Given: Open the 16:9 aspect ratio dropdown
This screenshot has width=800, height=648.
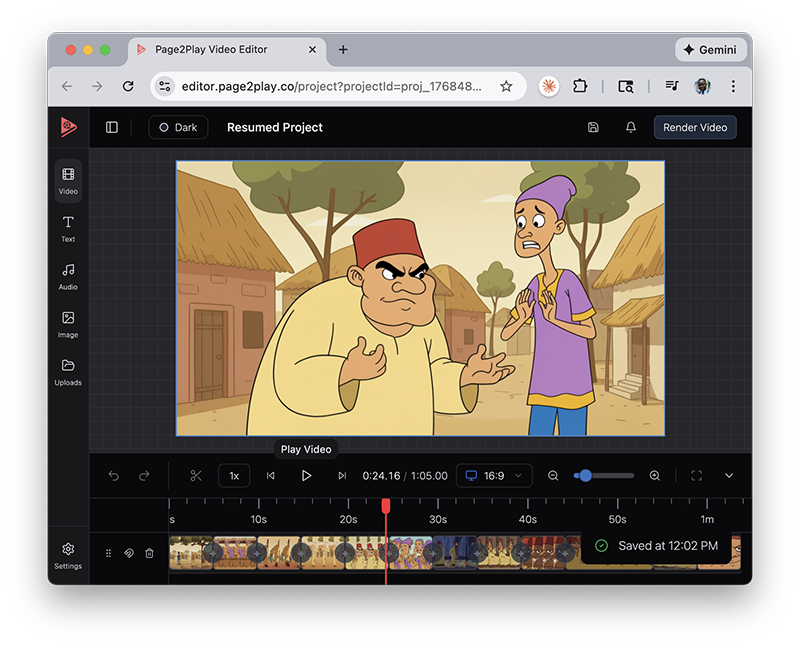Looking at the screenshot, I should pos(494,476).
